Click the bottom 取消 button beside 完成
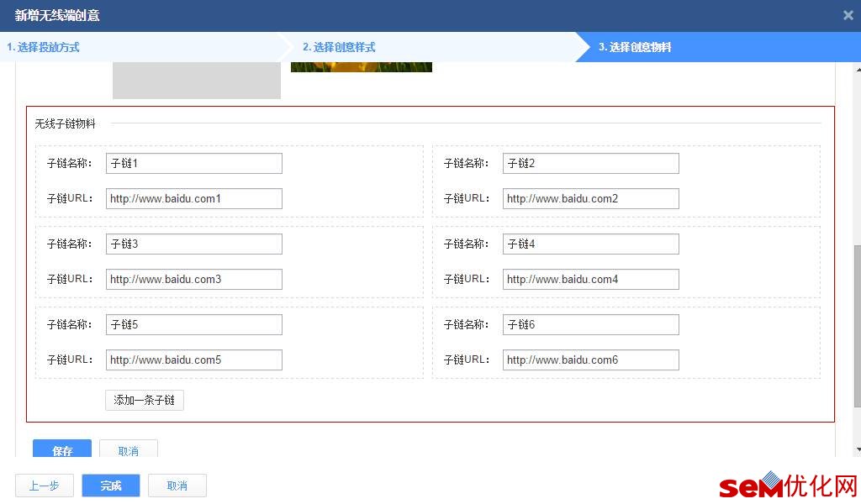 point(177,486)
